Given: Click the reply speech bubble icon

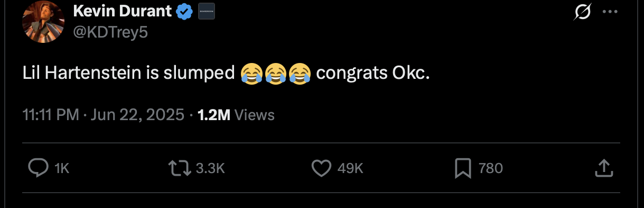Looking at the screenshot, I should 38,168.
